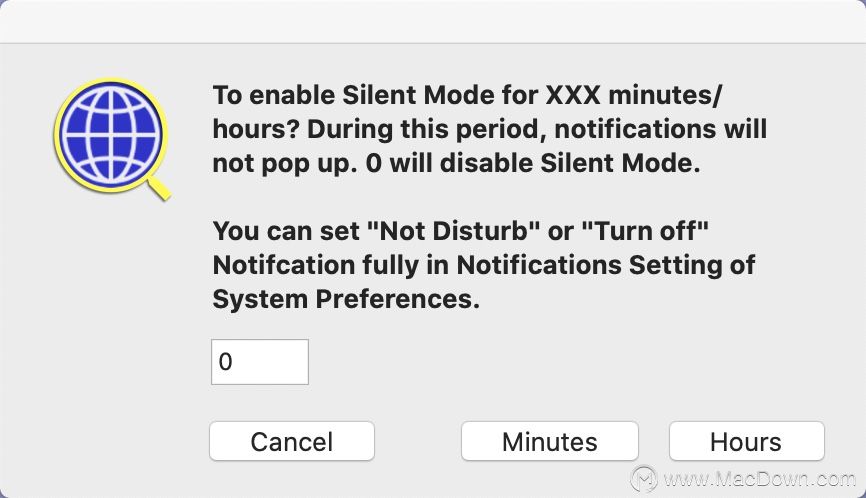Confirm silent mode in Hours
866x498 pixels.
tap(746, 441)
